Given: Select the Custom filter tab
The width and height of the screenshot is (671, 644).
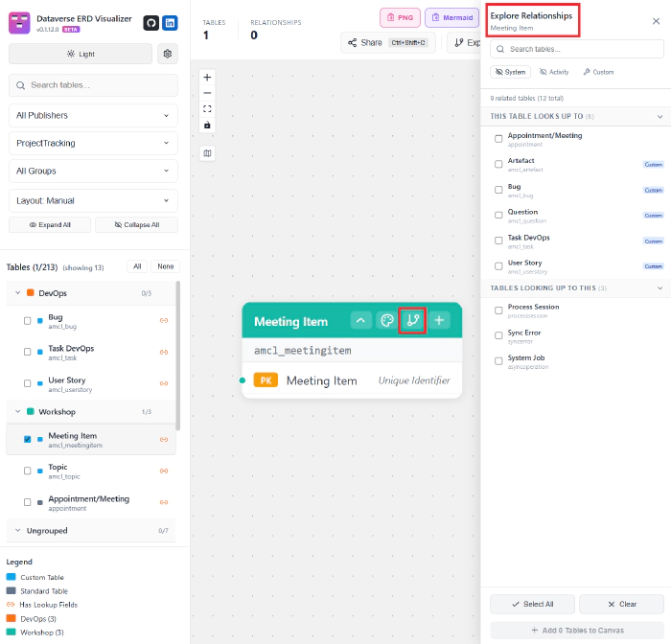Looking at the screenshot, I should (598, 72).
